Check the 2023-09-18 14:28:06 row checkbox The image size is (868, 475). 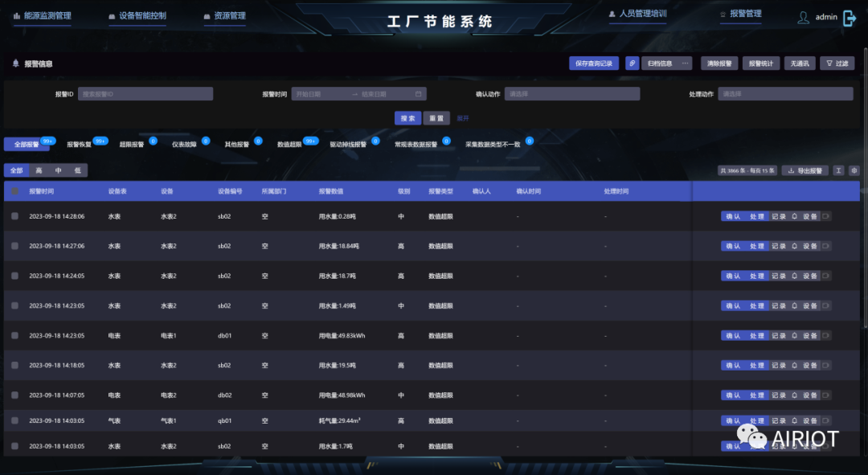coord(15,216)
